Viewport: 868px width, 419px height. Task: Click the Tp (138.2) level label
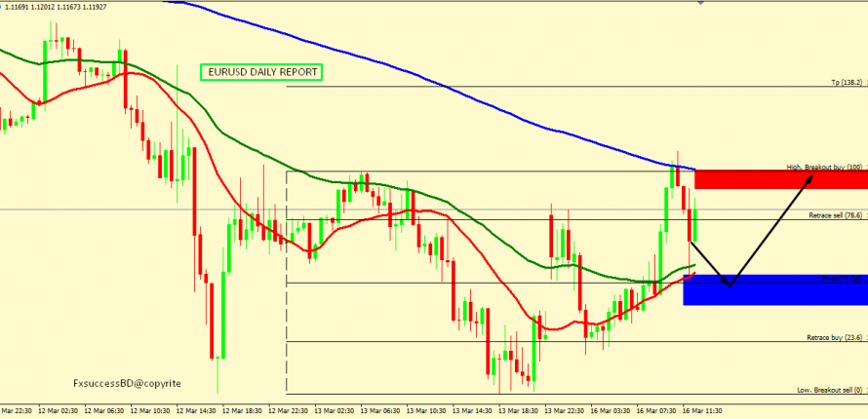tap(847, 82)
